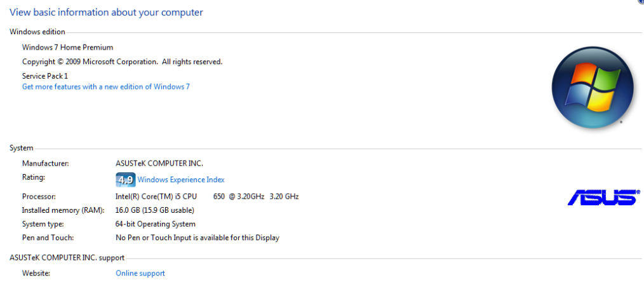Viewport: 644px width, 282px height.
Task: Click the blue ASUS logo
Action: click(603, 197)
